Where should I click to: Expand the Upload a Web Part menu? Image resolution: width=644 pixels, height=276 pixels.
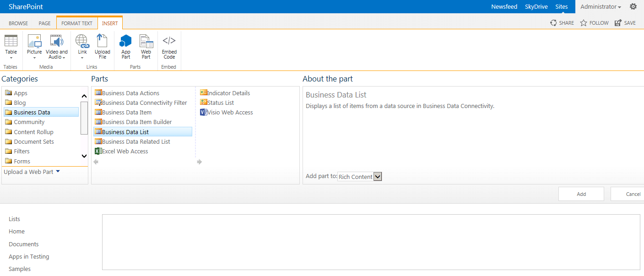(x=32, y=172)
